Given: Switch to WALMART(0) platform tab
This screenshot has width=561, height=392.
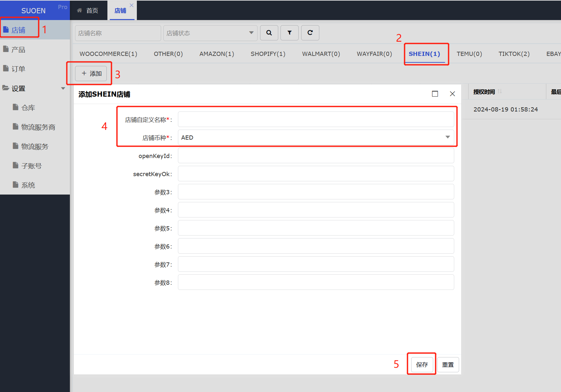Looking at the screenshot, I should click(321, 54).
